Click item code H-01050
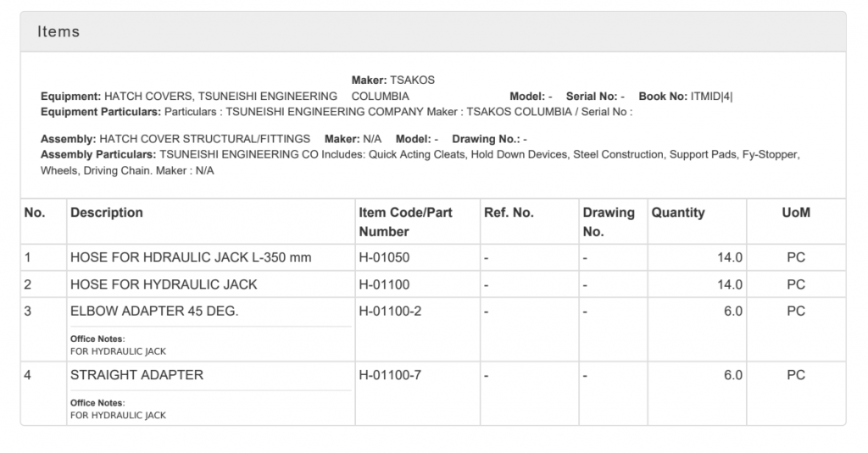 tap(384, 257)
